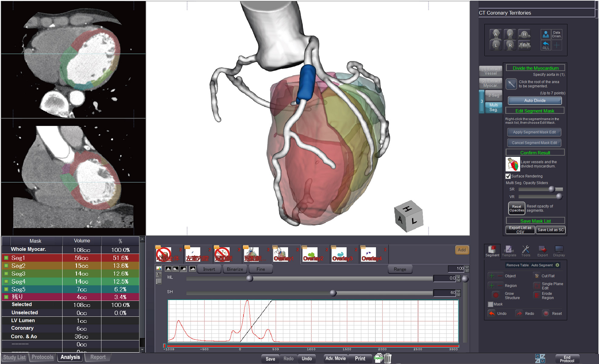Select the Erode Region tool
Screen dimensions: 599x364
(x=537, y=295)
